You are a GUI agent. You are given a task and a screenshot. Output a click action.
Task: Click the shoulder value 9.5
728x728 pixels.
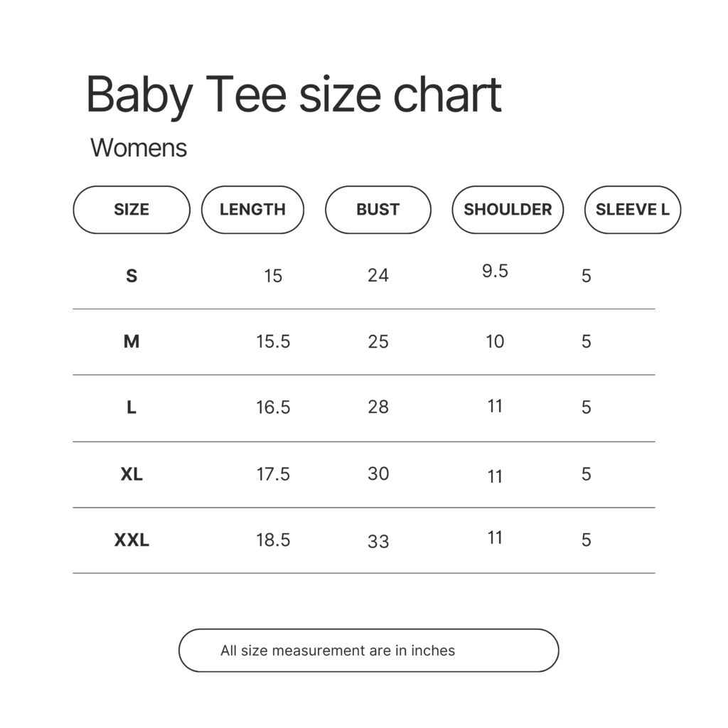[x=495, y=271]
